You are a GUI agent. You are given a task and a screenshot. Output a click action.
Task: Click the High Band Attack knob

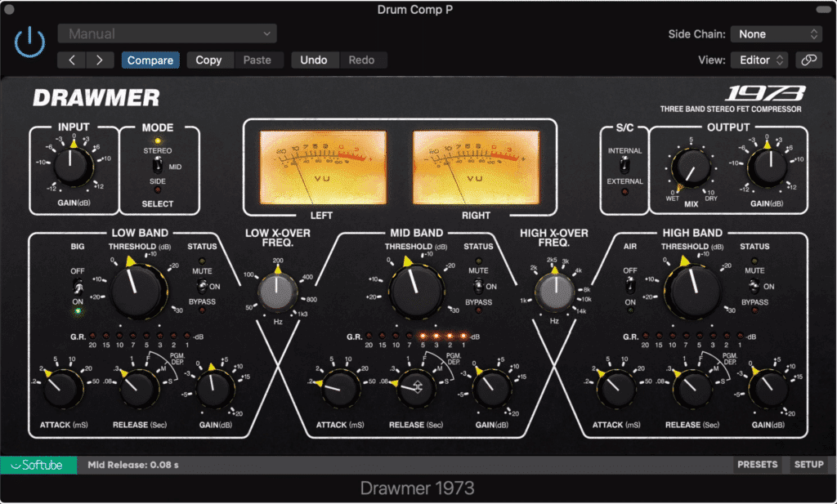pyautogui.click(x=616, y=389)
